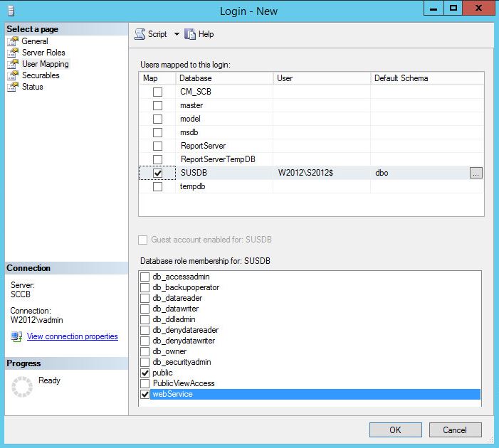499x448 pixels.
Task: Check the ReportServer map checkbox
Action: [x=157, y=146]
